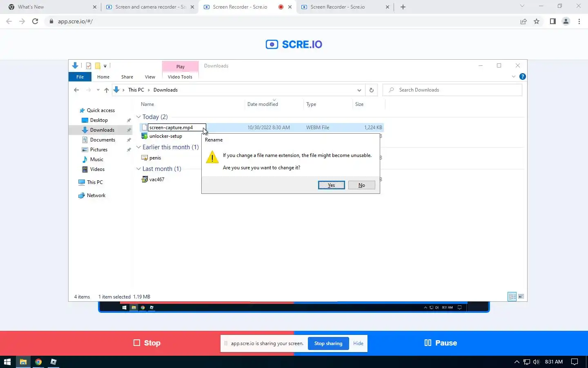Collapse the Earlier this month group
This screenshot has width=588, height=368.
138,147
